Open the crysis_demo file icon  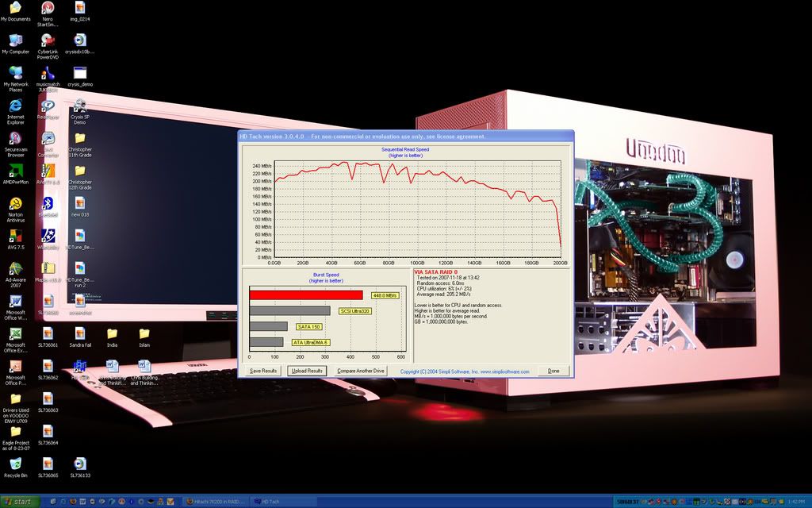click(x=80, y=77)
